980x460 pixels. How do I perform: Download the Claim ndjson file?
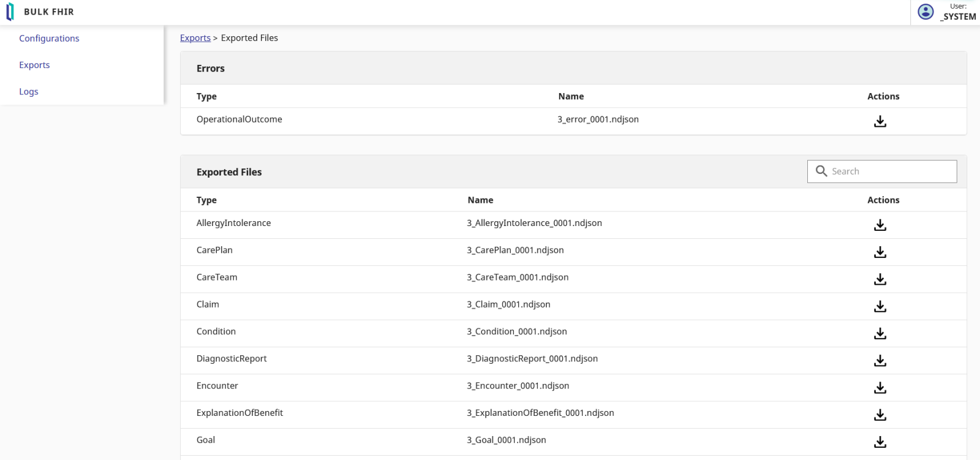coord(880,306)
